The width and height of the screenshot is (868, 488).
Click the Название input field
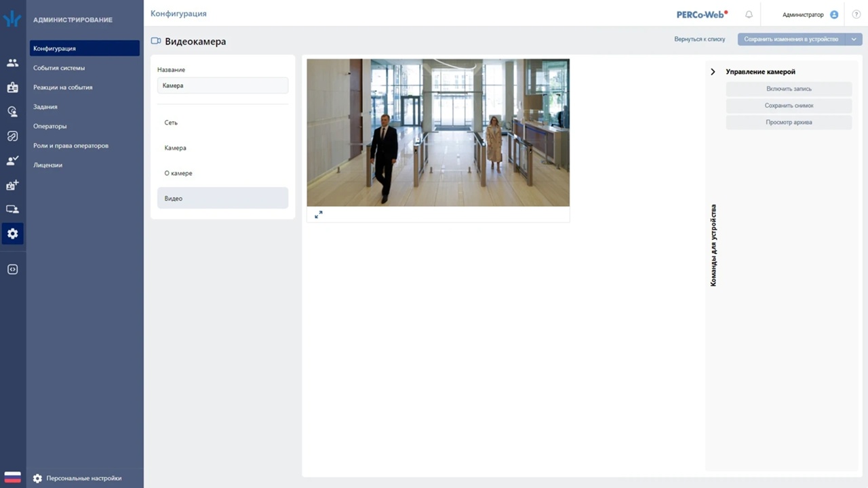pos(222,85)
